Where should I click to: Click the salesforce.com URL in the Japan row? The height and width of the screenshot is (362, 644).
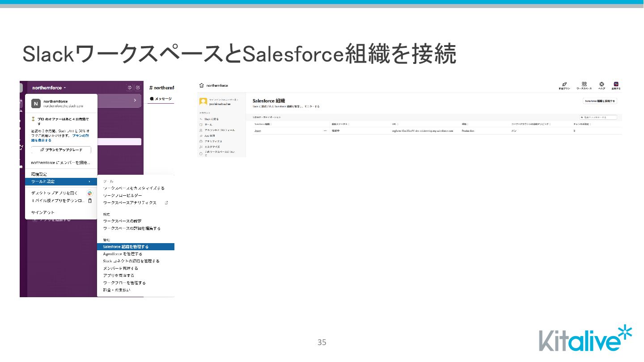tap(423, 131)
